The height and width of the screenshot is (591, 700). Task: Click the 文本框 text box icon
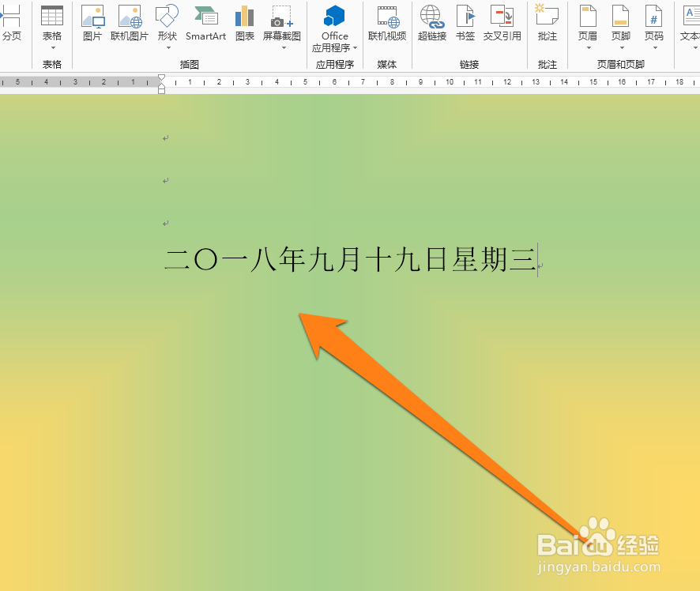click(691, 16)
